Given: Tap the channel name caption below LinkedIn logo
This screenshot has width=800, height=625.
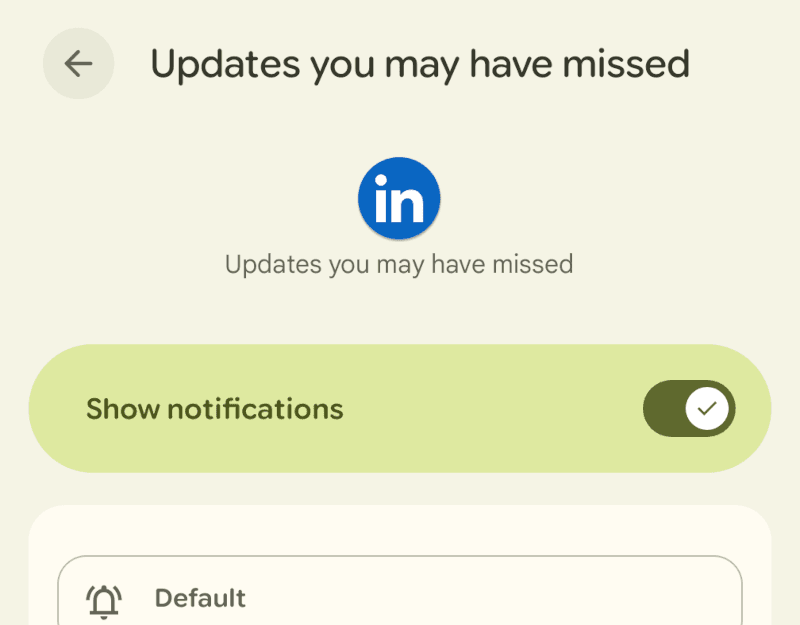Looking at the screenshot, I should click(399, 264).
